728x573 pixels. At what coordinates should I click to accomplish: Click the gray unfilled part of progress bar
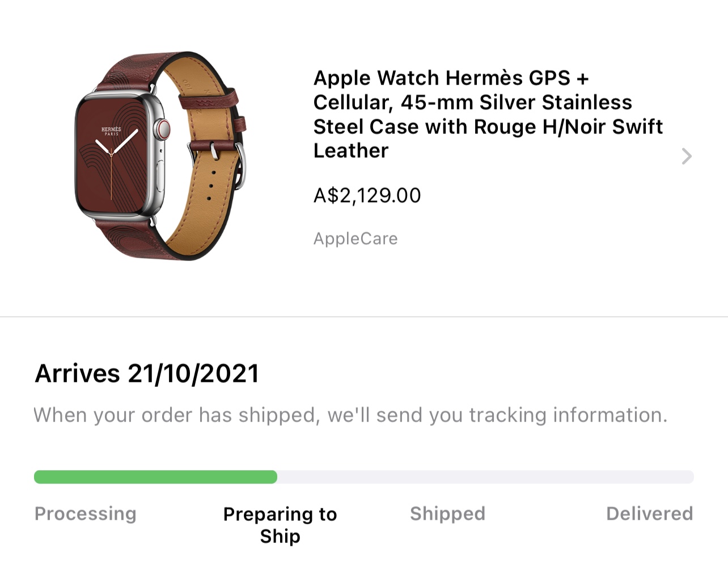pyautogui.click(x=485, y=477)
